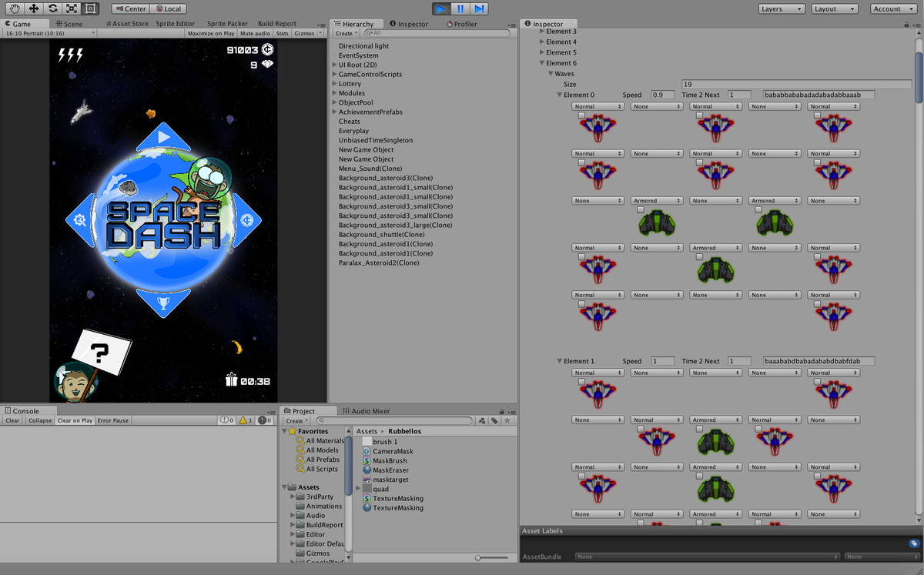
Task: Stop play mode with the Play button
Action: [x=440, y=8]
